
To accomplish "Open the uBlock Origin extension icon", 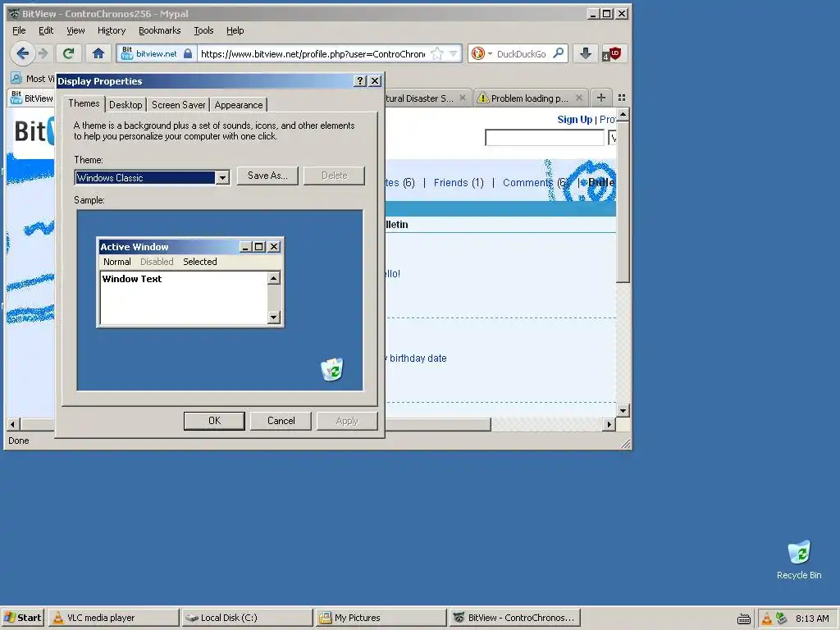I will [612, 53].
